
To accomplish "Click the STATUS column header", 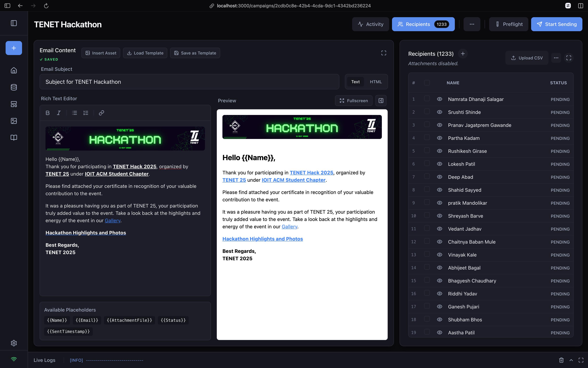I will pyautogui.click(x=558, y=83).
